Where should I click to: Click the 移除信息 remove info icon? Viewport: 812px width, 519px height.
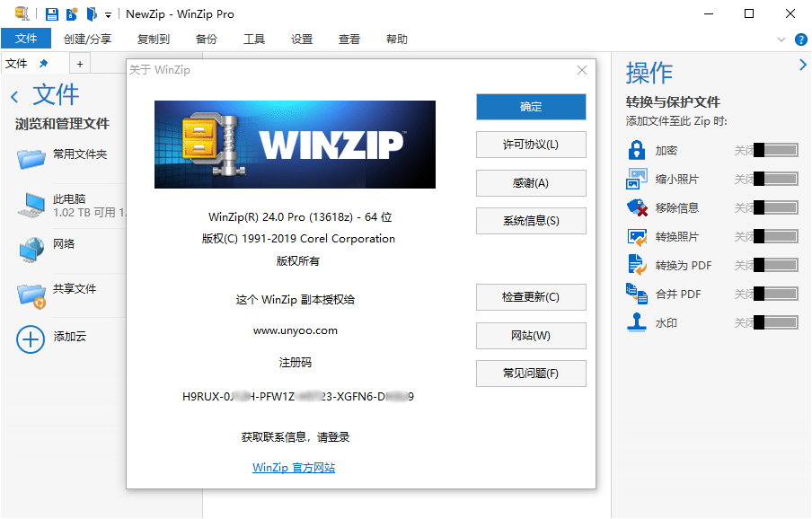pos(637,207)
